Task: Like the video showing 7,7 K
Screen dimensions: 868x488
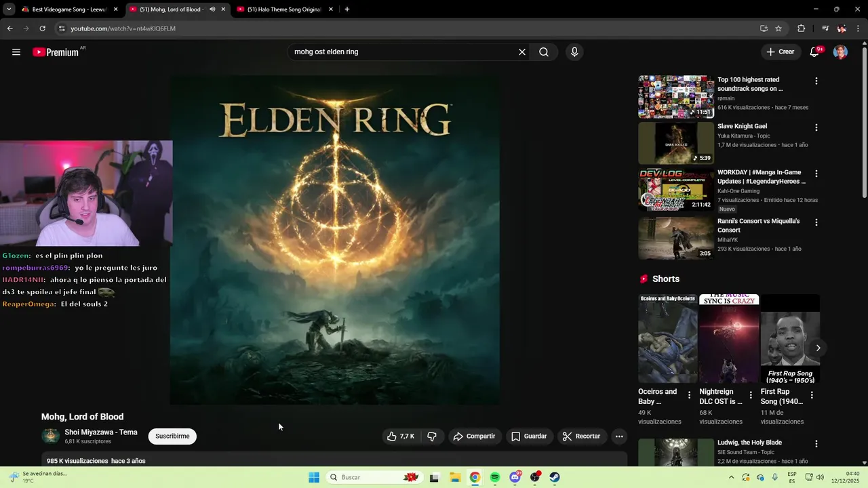Action: [x=400, y=436]
